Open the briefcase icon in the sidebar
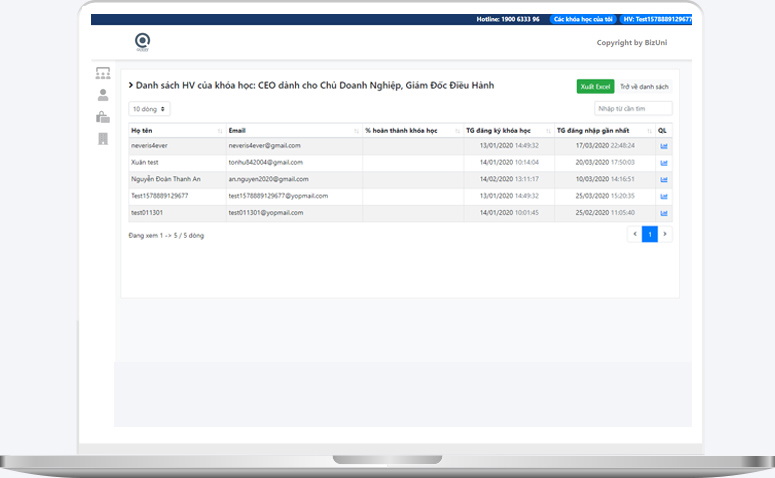775x478 pixels. tap(103, 117)
